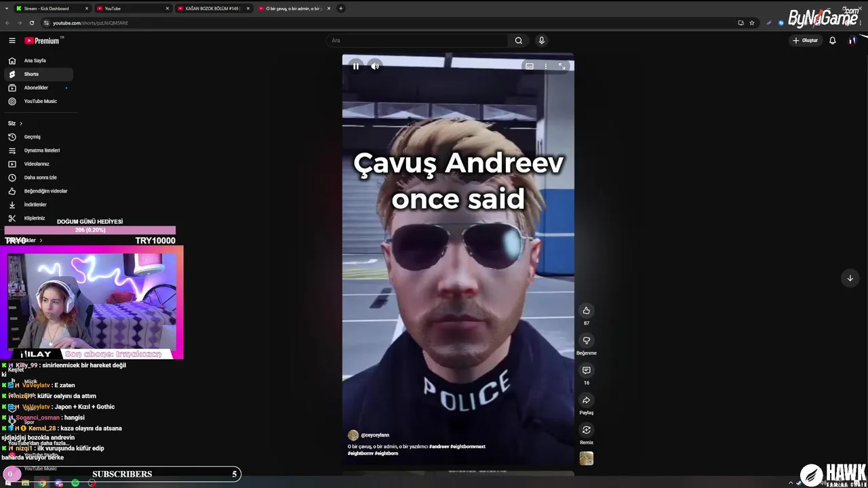Open the blue circular extension icon
Screen dimensions: 868x488
[781, 22]
